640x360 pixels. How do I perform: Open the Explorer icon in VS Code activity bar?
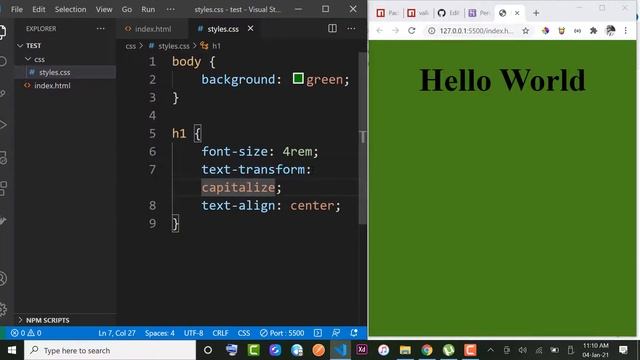coord(2,32)
